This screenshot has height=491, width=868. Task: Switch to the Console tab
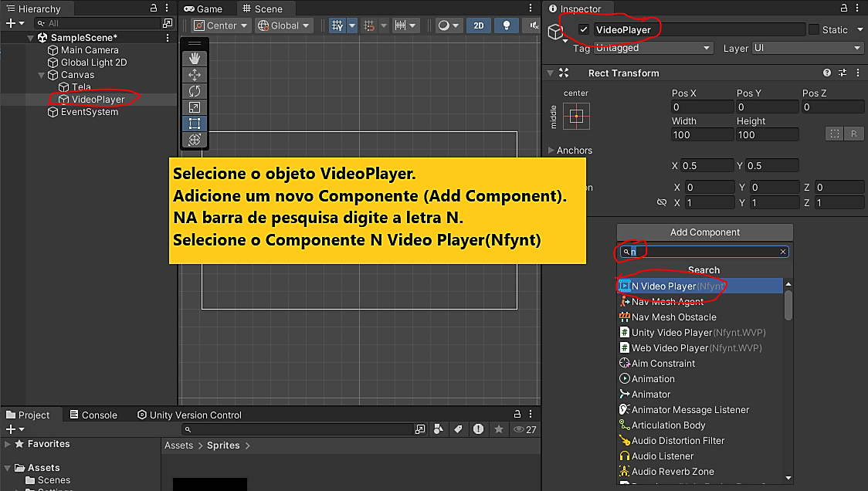(93, 415)
